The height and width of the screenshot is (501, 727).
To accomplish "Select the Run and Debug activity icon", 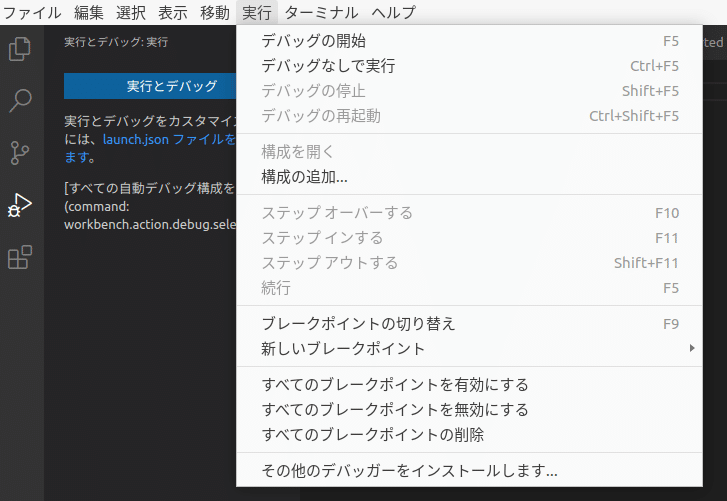I will click(x=20, y=205).
